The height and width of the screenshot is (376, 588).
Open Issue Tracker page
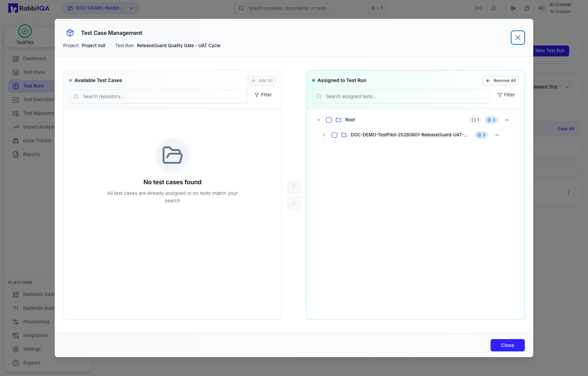tap(38, 141)
